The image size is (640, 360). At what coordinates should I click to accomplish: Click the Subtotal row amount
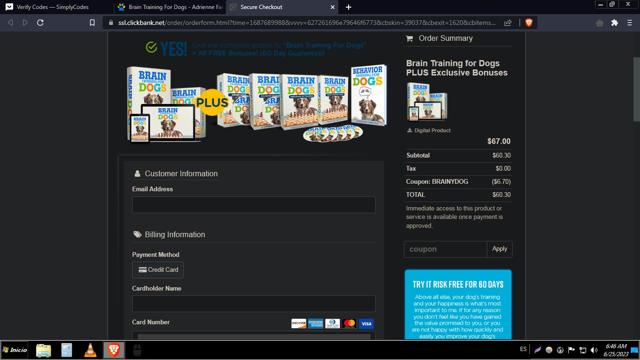coord(502,156)
